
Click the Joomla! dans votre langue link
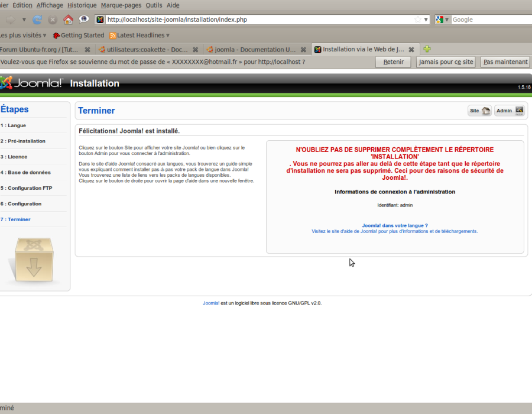[395, 225]
